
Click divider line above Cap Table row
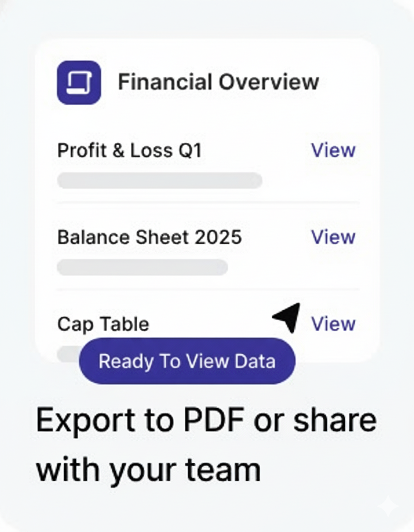(x=207, y=290)
